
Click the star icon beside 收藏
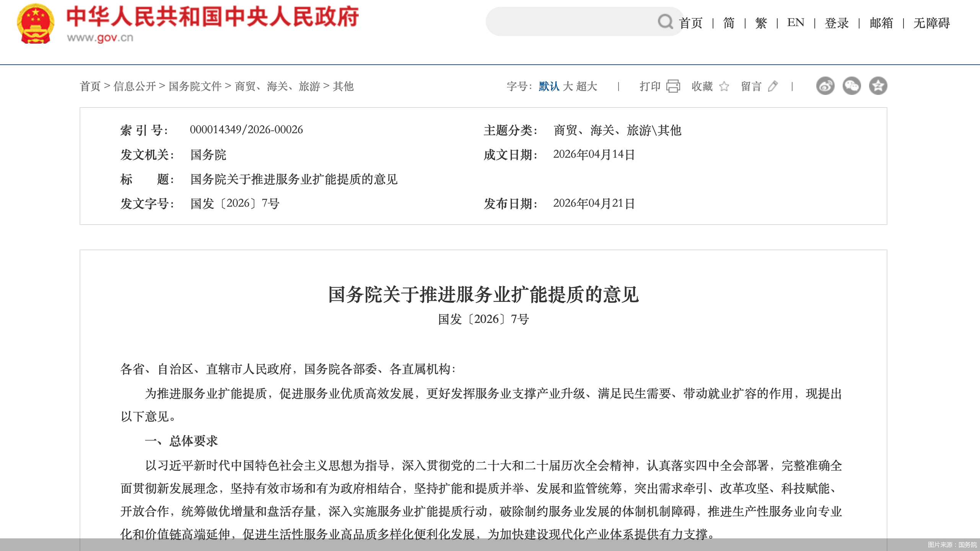(724, 87)
